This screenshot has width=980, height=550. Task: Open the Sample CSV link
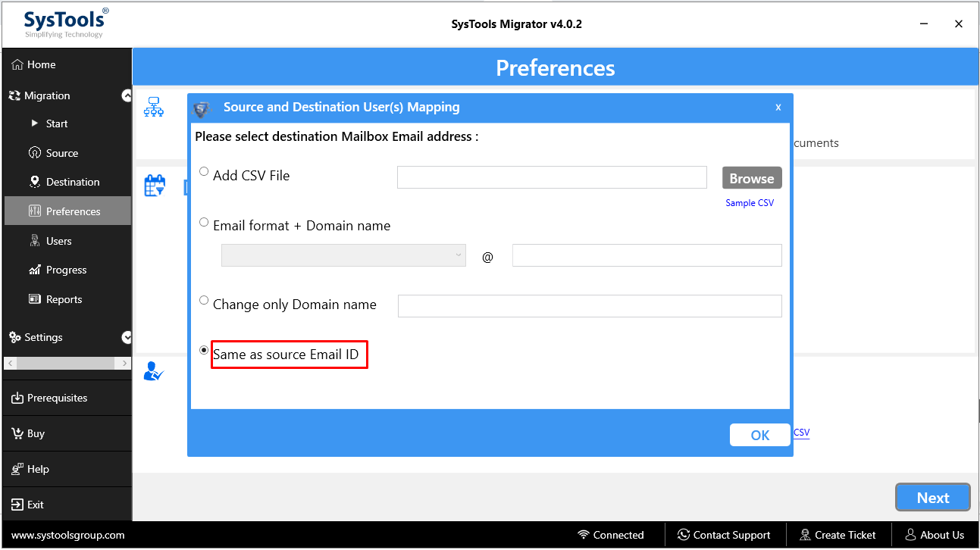(x=750, y=203)
